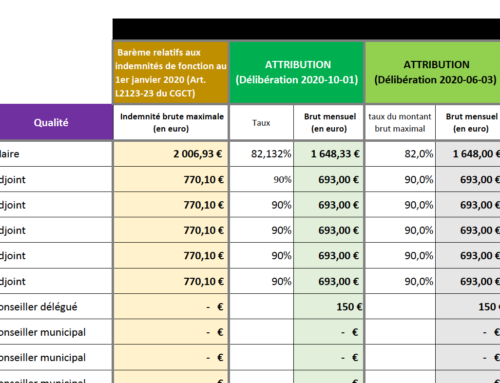Click the Maire indemnity value 2 006,93 €
The height and width of the screenshot is (383, 500).
(171, 154)
